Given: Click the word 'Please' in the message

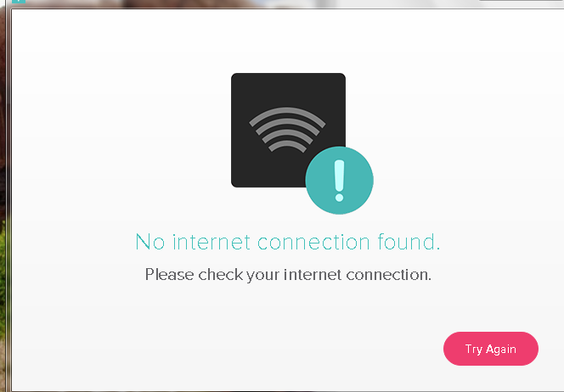Looking at the screenshot, I should pyautogui.click(x=169, y=275).
